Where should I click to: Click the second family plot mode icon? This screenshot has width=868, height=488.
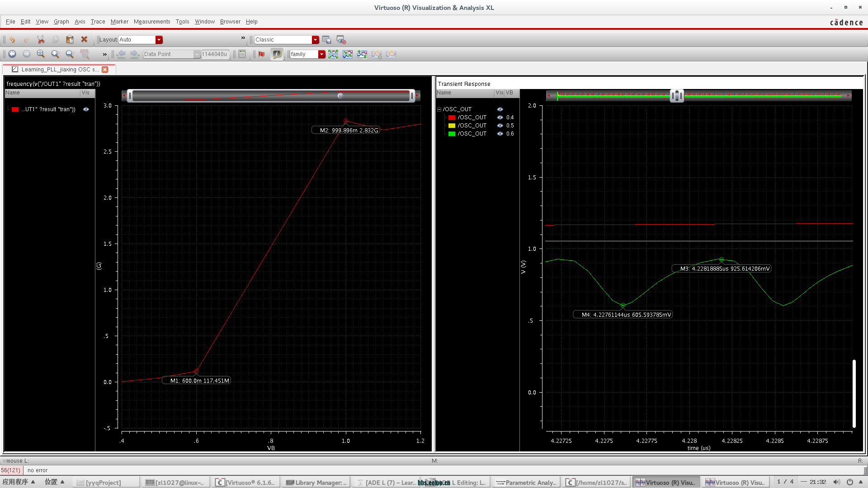[x=348, y=54]
